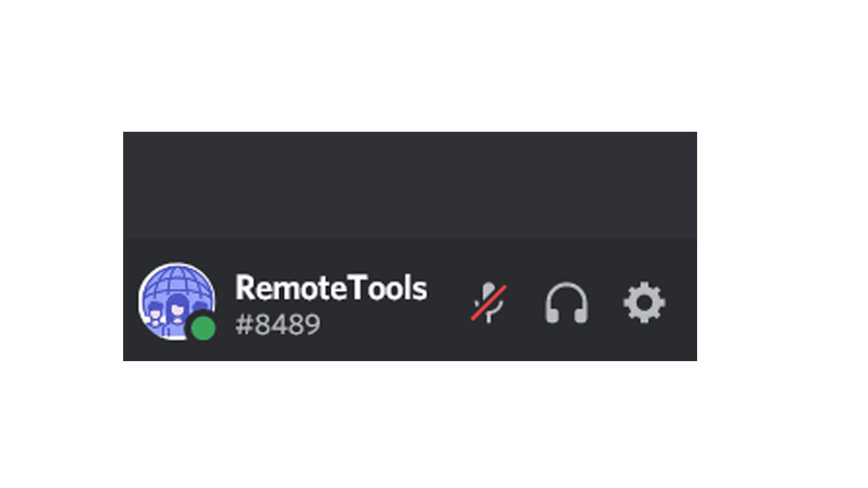This screenshot has height=488, width=868.
Task: Copy username by clicking RemoteTools text
Action: (x=331, y=288)
